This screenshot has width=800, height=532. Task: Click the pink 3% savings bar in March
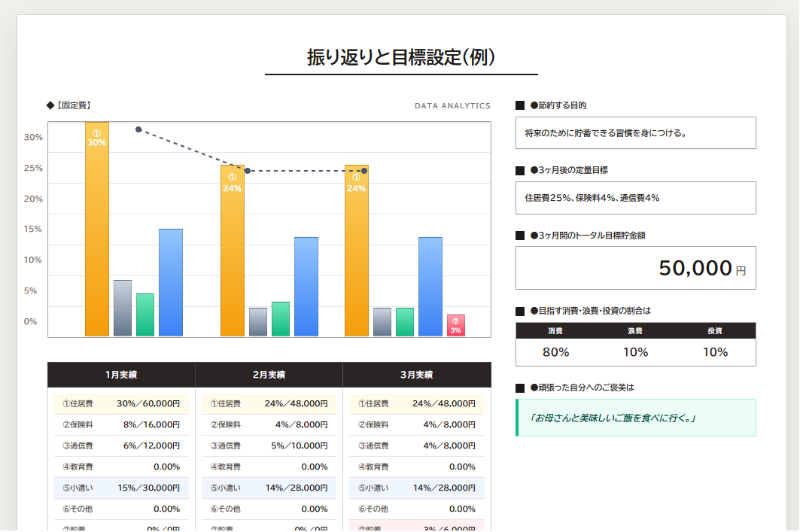455,326
